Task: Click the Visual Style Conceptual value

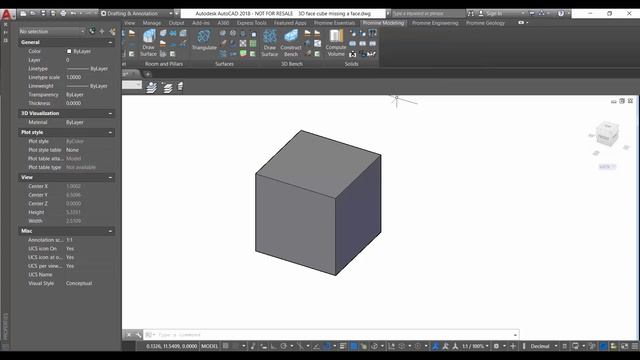Action: point(79,283)
